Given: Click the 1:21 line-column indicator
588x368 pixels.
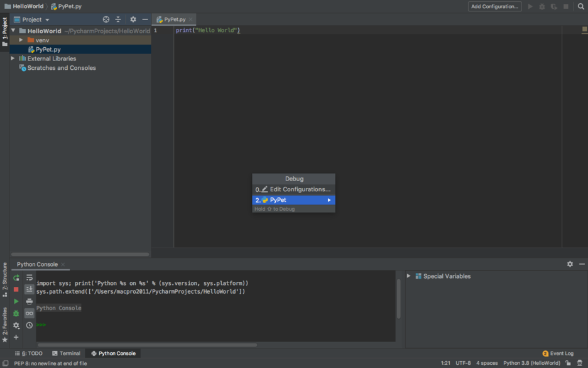Looking at the screenshot, I should coord(445,363).
